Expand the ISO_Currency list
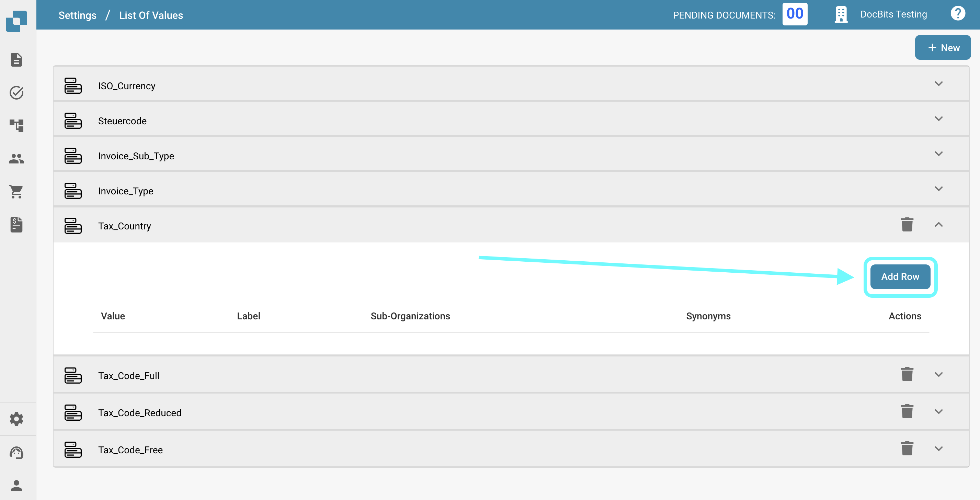The width and height of the screenshot is (980, 500). coord(938,84)
